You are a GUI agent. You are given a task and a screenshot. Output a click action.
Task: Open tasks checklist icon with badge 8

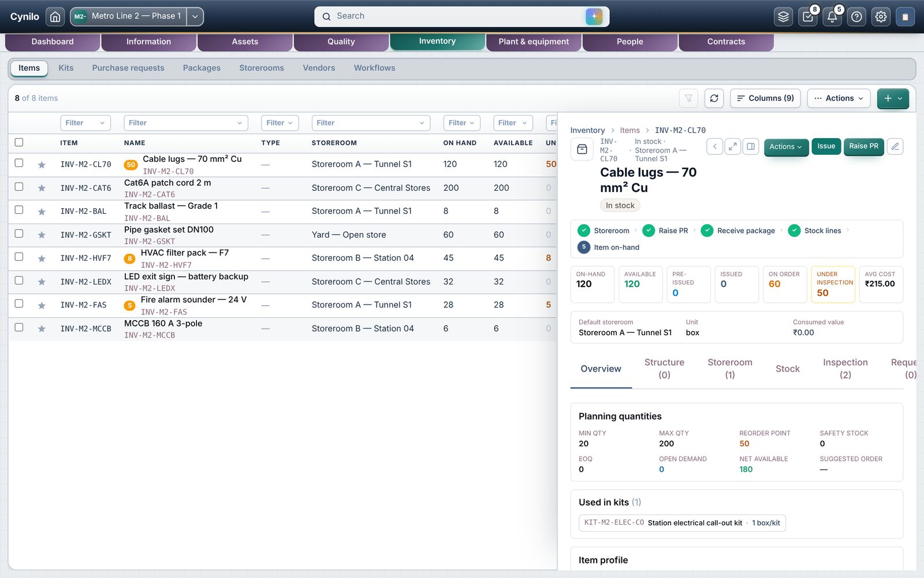(808, 17)
